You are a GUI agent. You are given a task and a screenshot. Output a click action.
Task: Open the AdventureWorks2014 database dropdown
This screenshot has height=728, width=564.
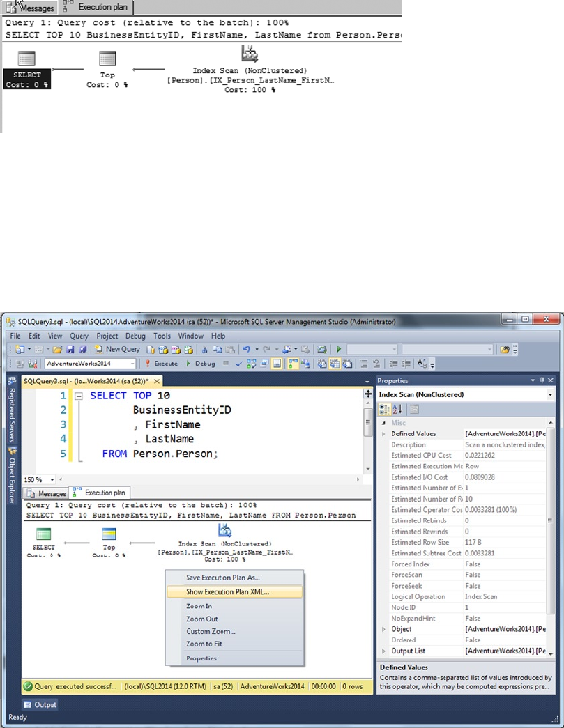[x=132, y=364]
